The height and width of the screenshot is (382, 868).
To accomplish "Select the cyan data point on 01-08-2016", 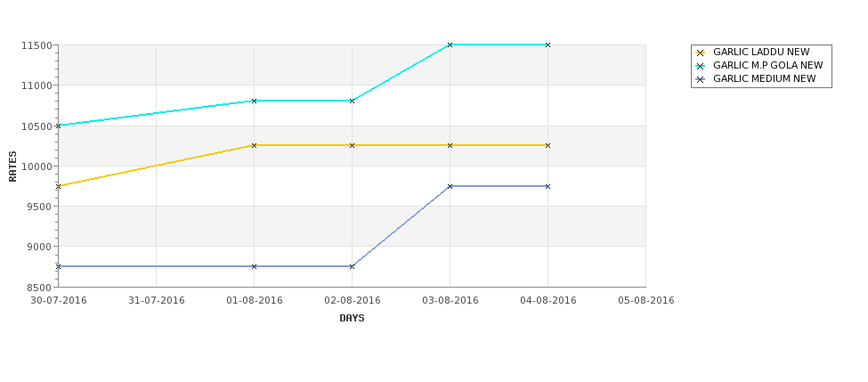I will [x=254, y=101].
